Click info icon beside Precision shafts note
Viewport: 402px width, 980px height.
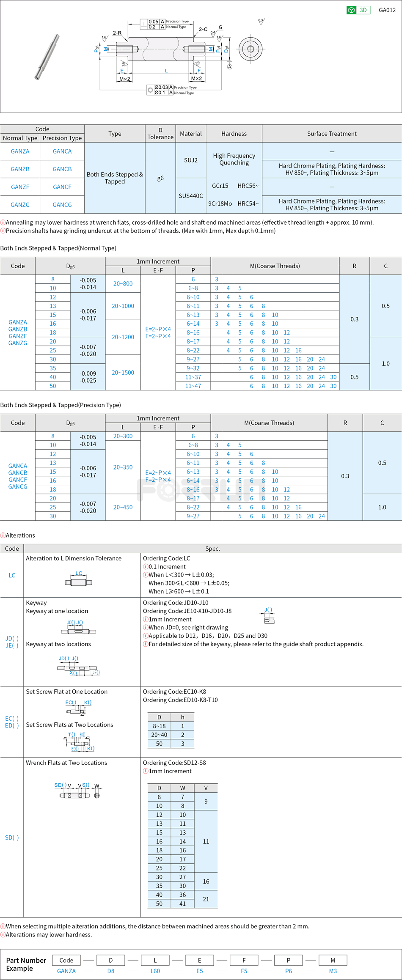[3, 231]
